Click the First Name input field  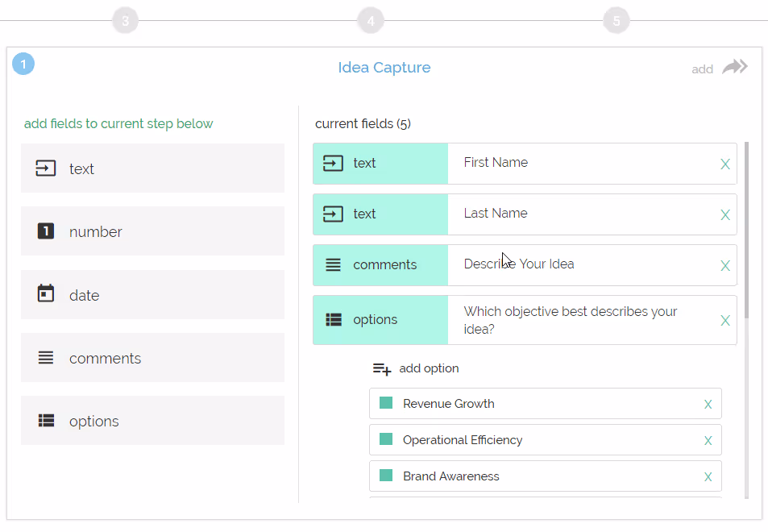[564, 163]
